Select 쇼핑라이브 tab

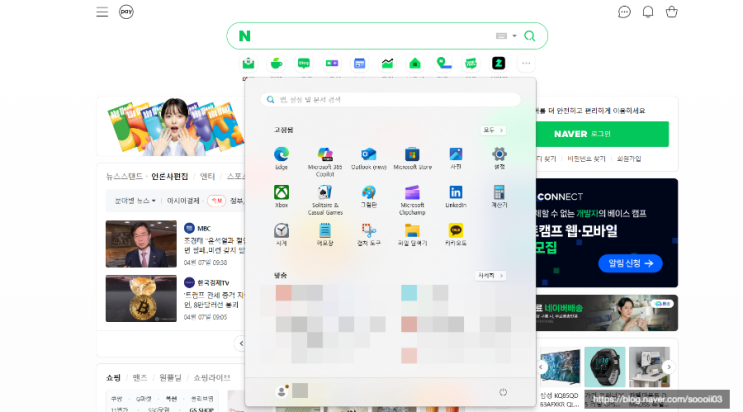pos(212,378)
